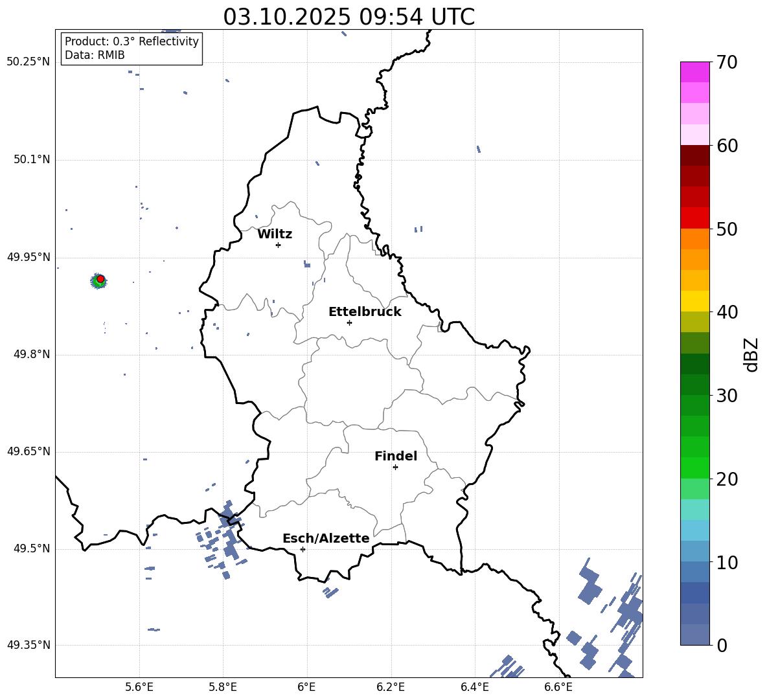Click the Findel station label
This screenshot has height=700, width=767.
(x=396, y=456)
